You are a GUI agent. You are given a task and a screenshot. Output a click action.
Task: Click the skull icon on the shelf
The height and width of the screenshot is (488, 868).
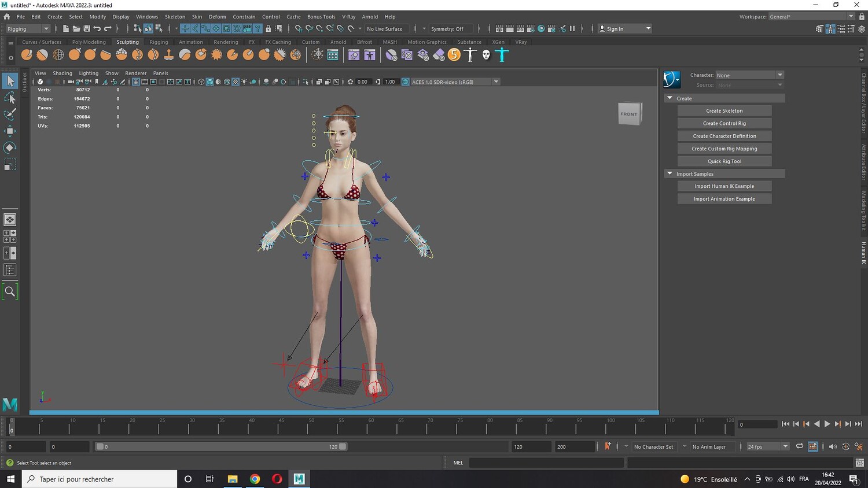coord(486,55)
